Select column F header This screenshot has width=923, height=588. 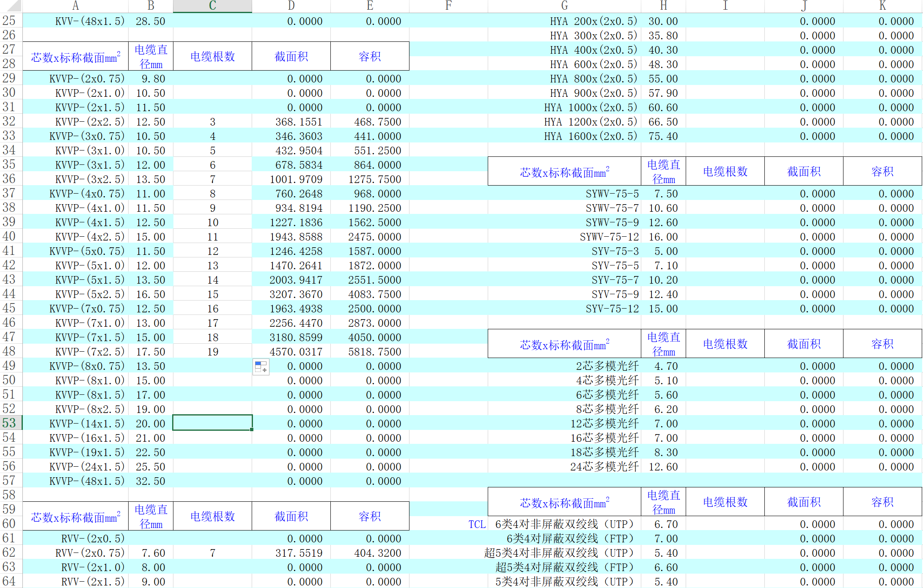click(x=448, y=6)
